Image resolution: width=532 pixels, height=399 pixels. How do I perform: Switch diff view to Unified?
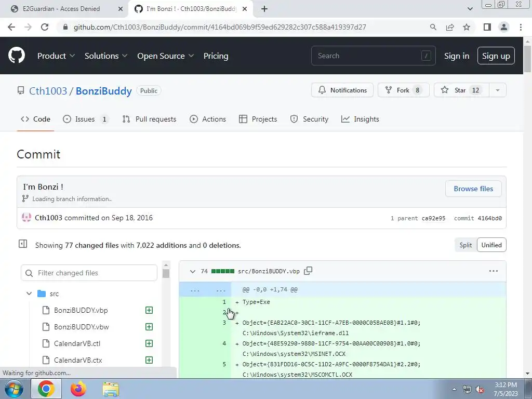point(491,245)
